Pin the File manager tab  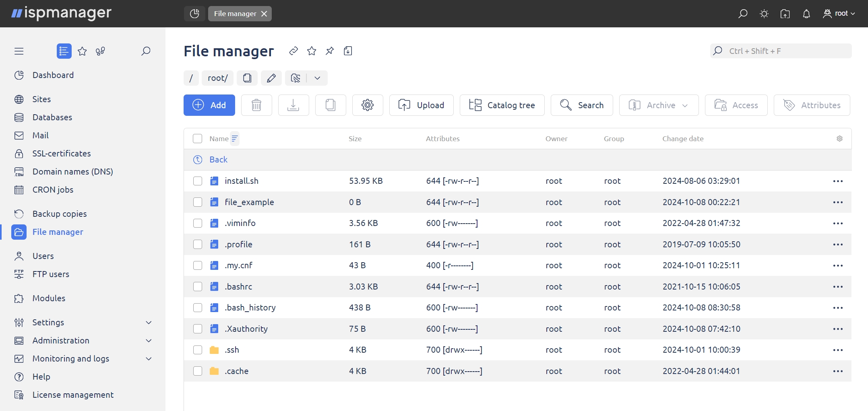click(x=330, y=51)
